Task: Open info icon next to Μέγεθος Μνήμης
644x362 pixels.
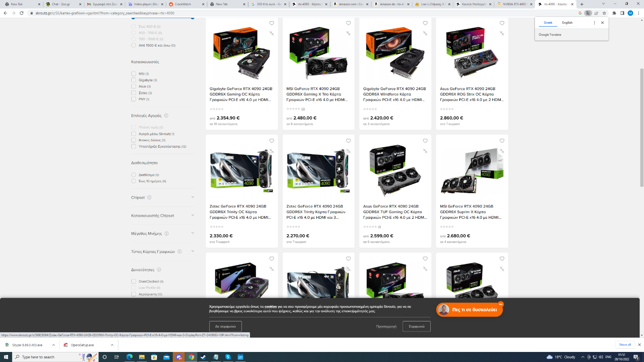Action: 167,233
